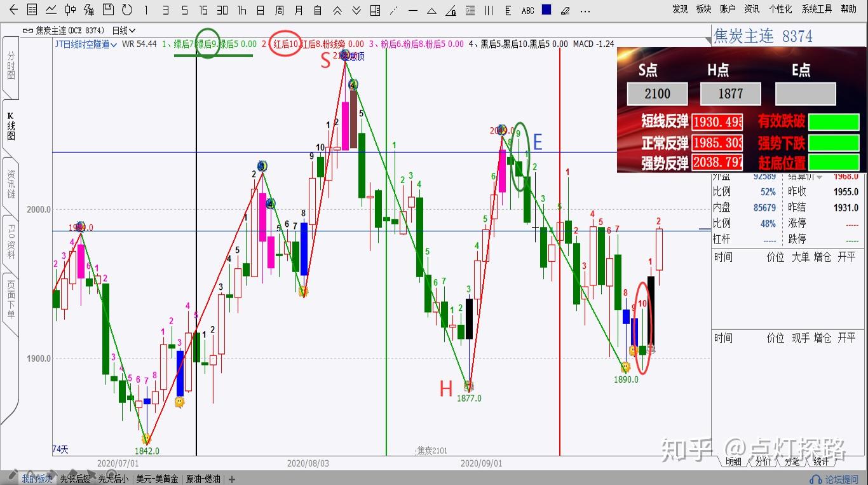Select the candlestick chart icon

click(70, 10)
